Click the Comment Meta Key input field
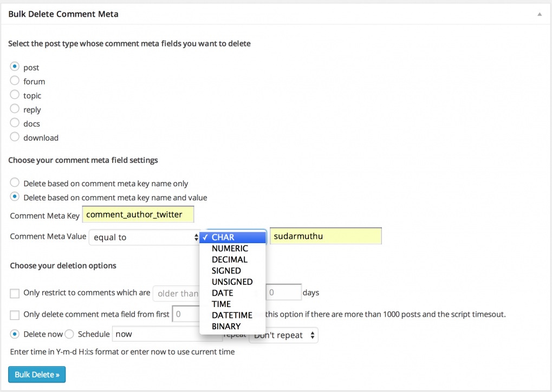Image resolution: width=552 pixels, height=392 pixels. click(x=138, y=214)
